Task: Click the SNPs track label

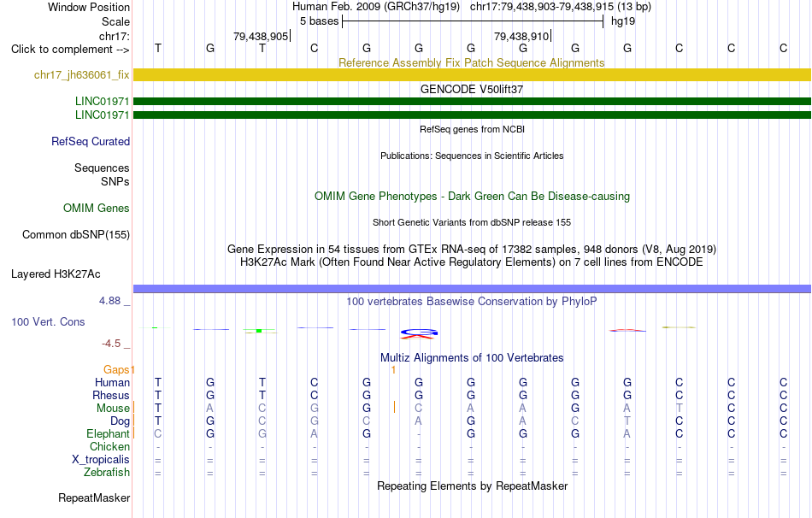Action: (x=115, y=181)
